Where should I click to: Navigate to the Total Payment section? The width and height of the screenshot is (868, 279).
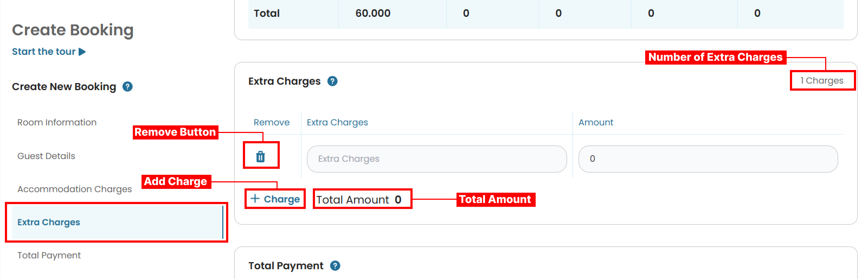[x=49, y=255]
